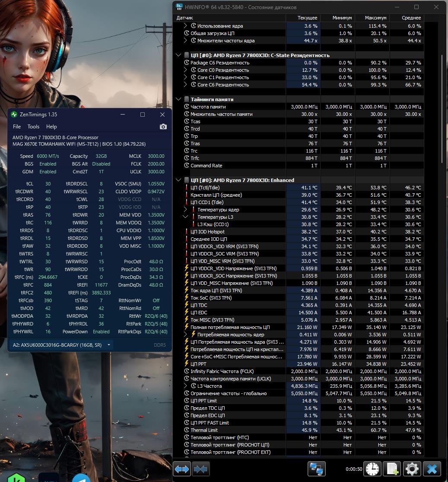This screenshot has height=482, width=448.
Task: Collapse the Тайминги памяти section
Action: 178,99
